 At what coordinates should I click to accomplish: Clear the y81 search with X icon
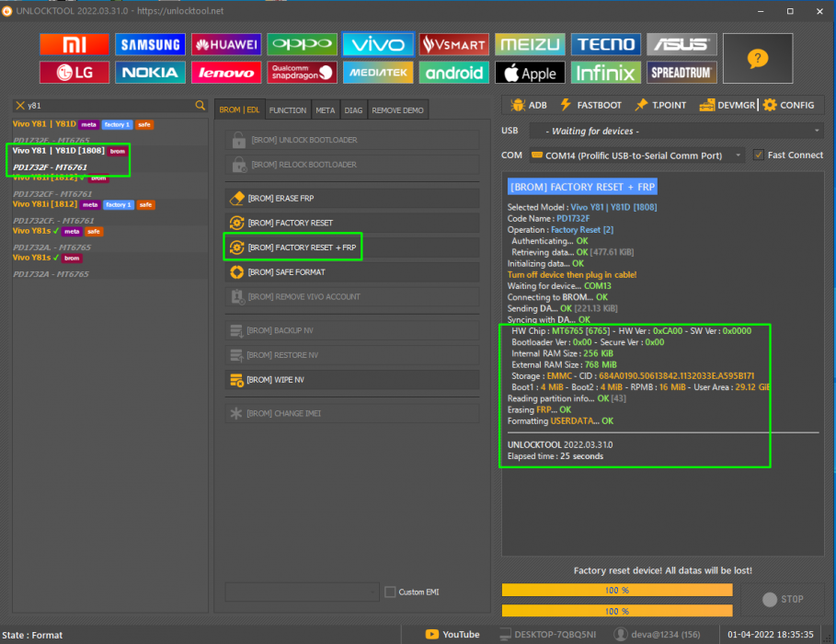(20, 106)
